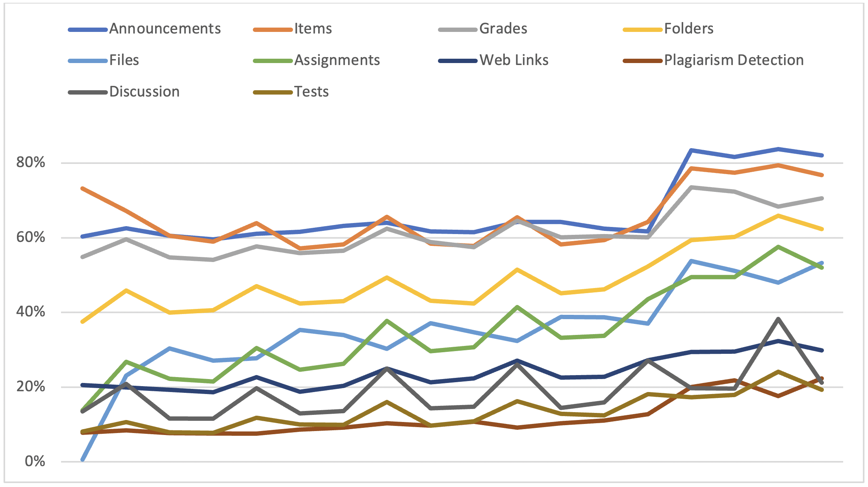Click the 80% axis label
This screenshot has height=487, width=868.
click(x=31, y=162)
